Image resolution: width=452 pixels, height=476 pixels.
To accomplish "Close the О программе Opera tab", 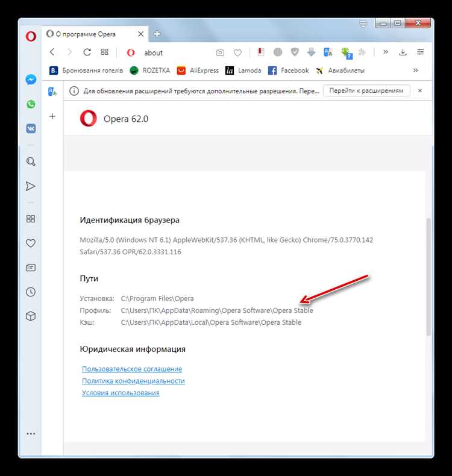I will (x=141, y=34).
